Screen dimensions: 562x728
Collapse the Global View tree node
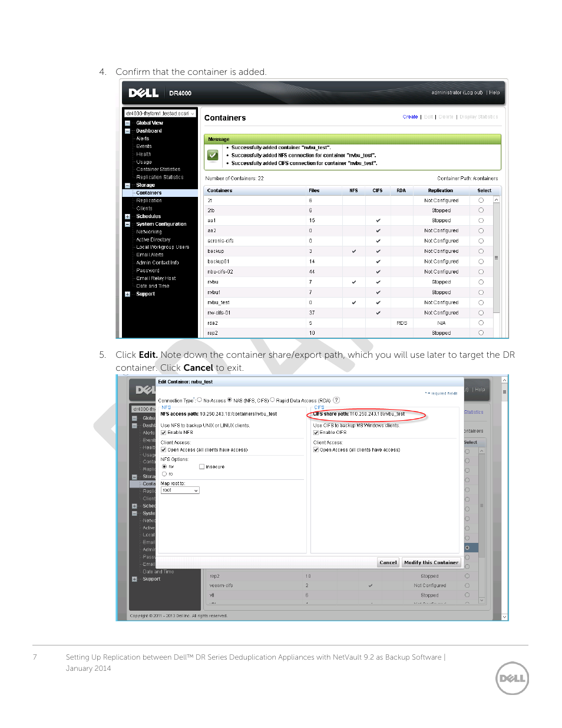coord(127,123)
